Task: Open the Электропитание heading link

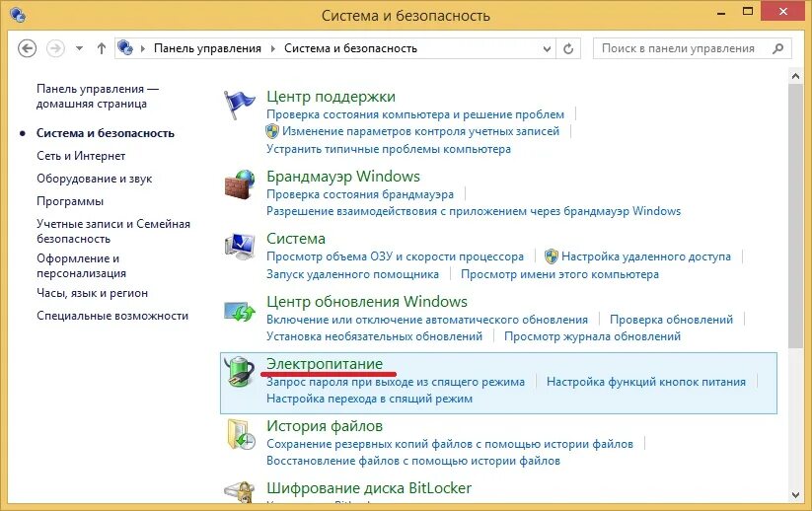Action: coord(325,364)
